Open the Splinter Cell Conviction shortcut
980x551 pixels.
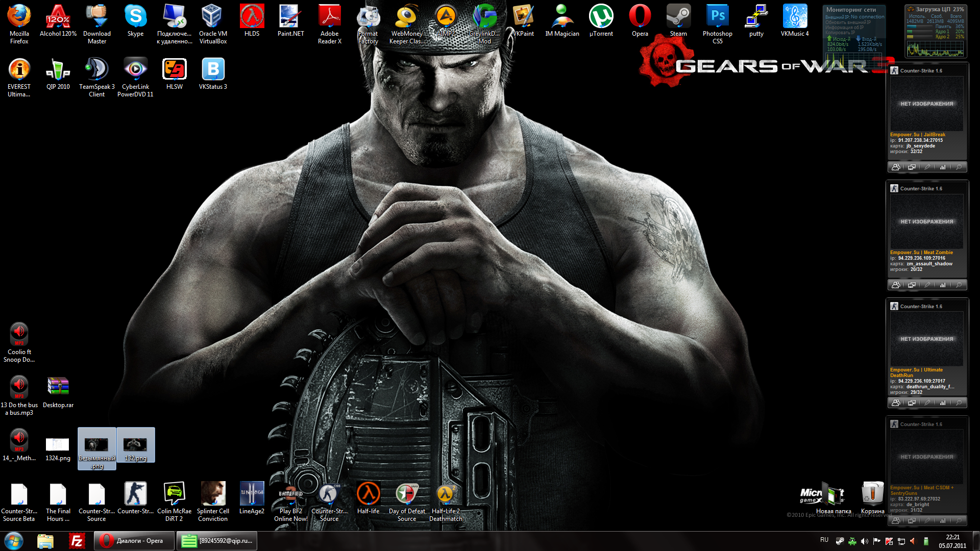(213, 502)
